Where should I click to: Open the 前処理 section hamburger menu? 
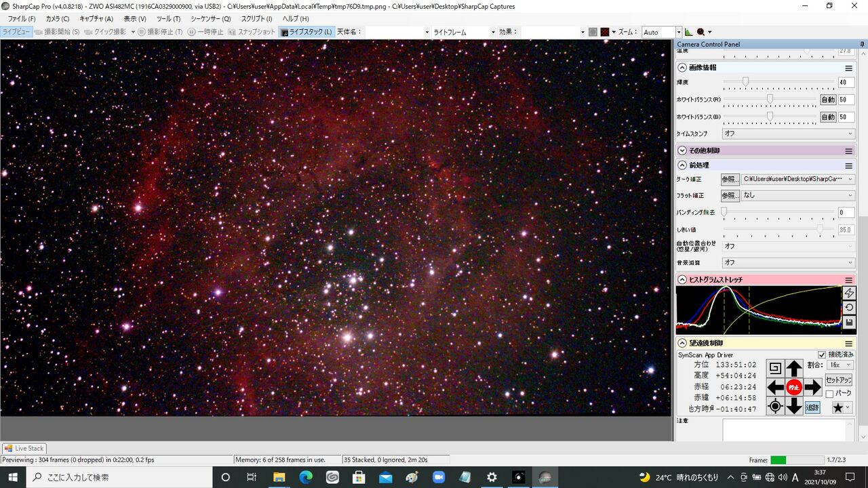(848, 165)
